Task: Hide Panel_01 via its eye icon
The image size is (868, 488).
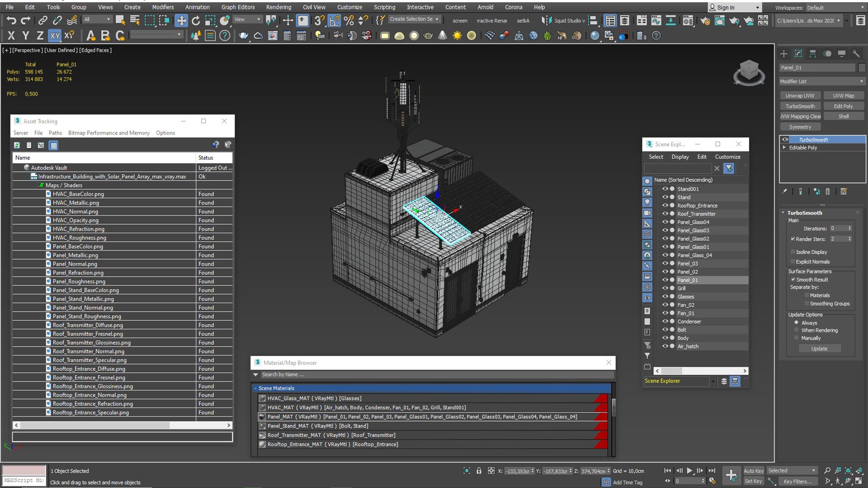Action: pos(665,280)
